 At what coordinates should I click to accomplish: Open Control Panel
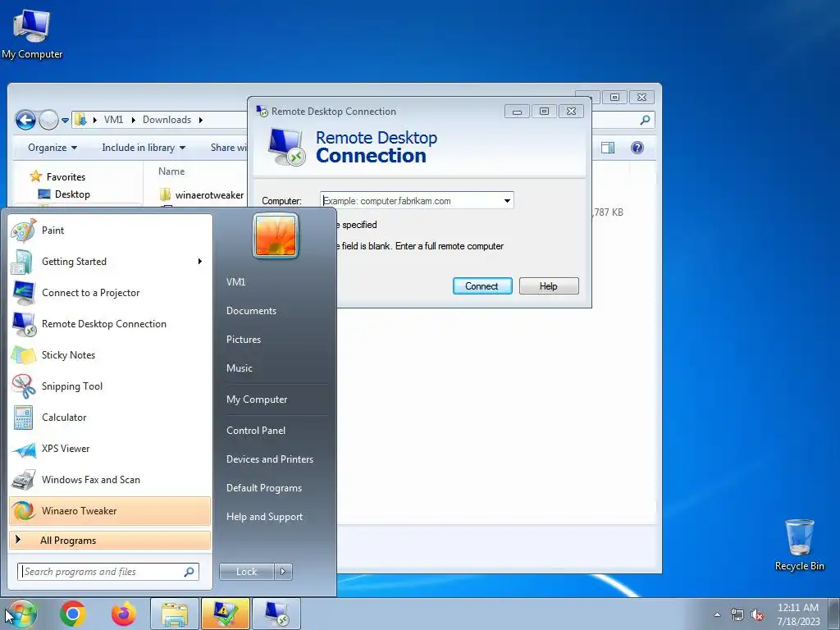[x=256, y=430]
